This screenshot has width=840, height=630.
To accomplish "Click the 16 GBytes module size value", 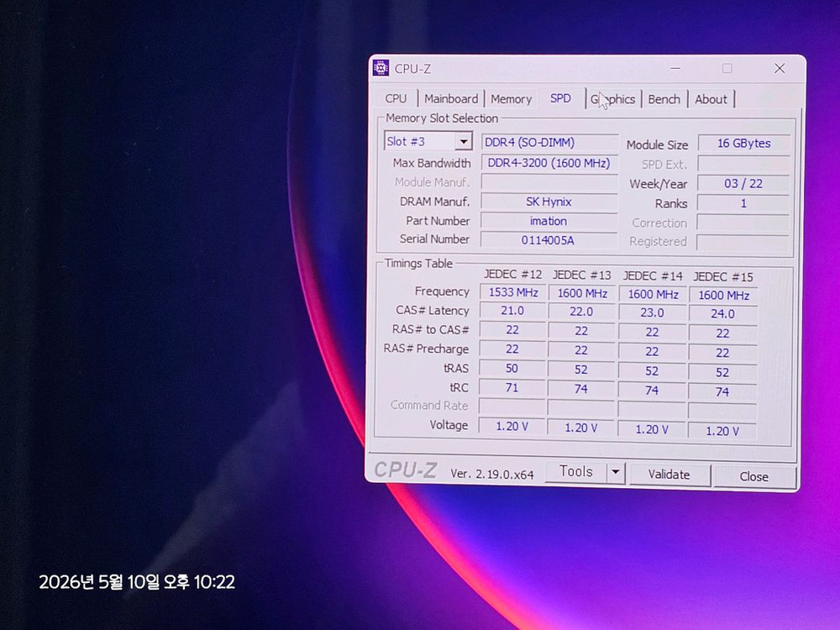I will [743, 143].
